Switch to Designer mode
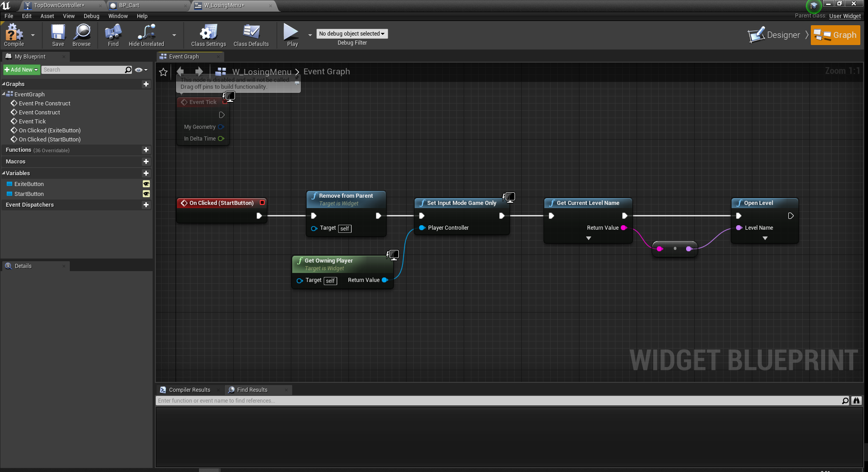The height and width of the screenshot is (472, 868). point(774,35)
